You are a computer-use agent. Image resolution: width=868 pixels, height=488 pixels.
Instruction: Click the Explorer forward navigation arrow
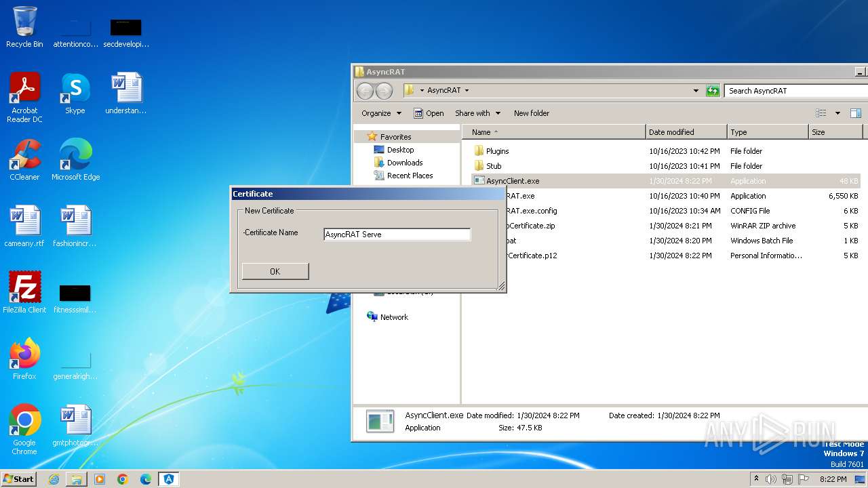(384, 91)
